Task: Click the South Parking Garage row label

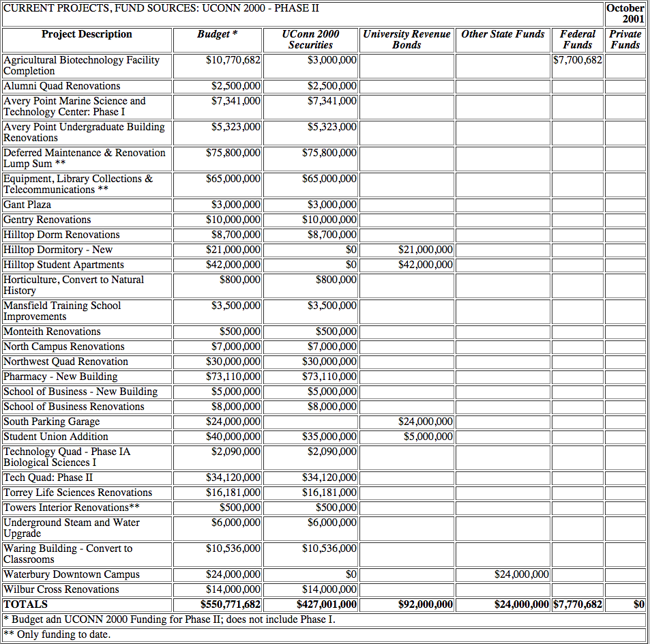Action: tap(52, 422)
